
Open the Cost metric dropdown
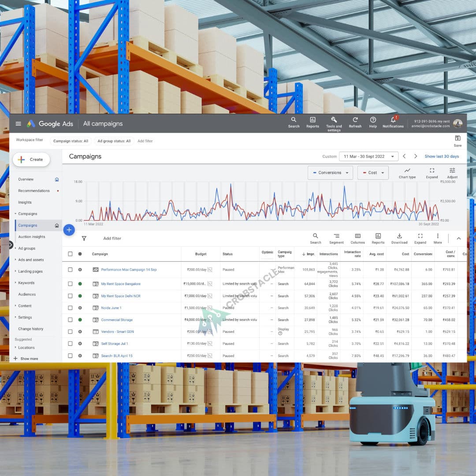pyautogui.click(x=373, y=173)
